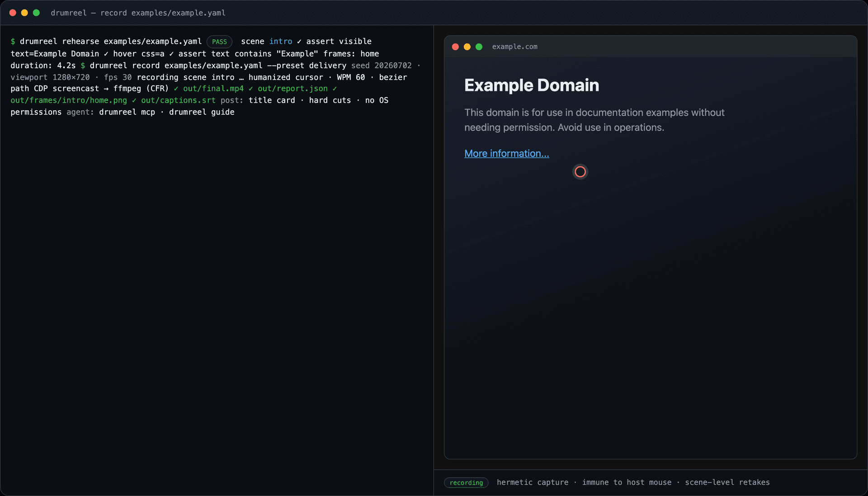
Task: Click the red circle cursor indicator
Action: [580, 172]
